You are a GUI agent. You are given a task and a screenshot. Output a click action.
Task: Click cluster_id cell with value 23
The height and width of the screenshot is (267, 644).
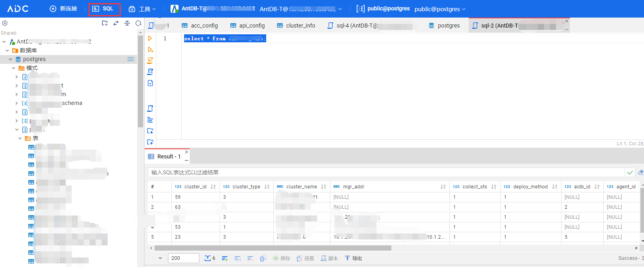pyautogui.click(x=196, y=237)
